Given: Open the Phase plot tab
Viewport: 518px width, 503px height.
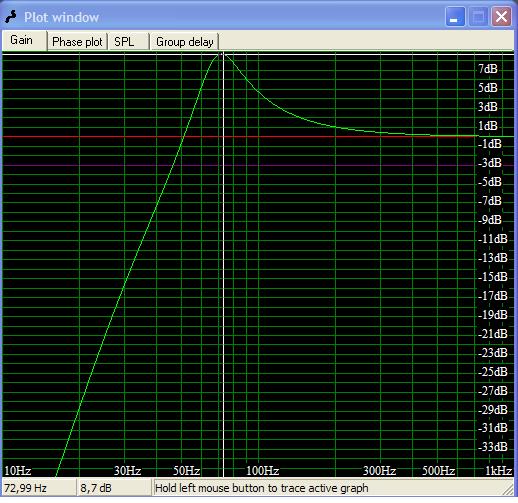Looking at the screenshot, I should click(x=77, y=42).
